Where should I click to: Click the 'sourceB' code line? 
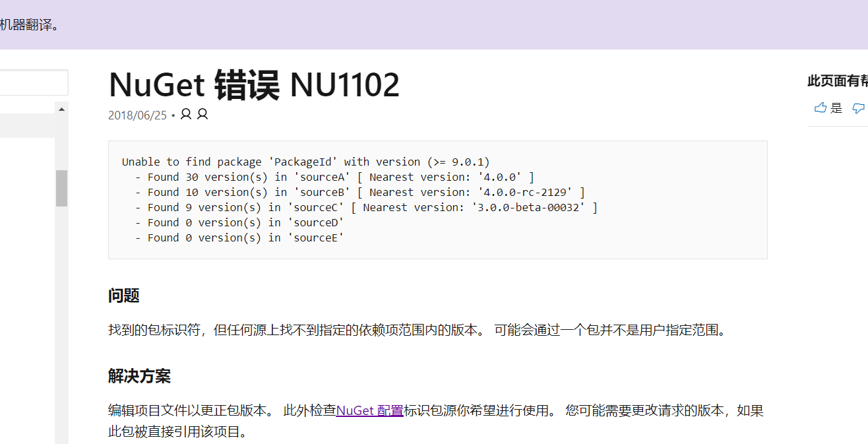coord(360,192)
